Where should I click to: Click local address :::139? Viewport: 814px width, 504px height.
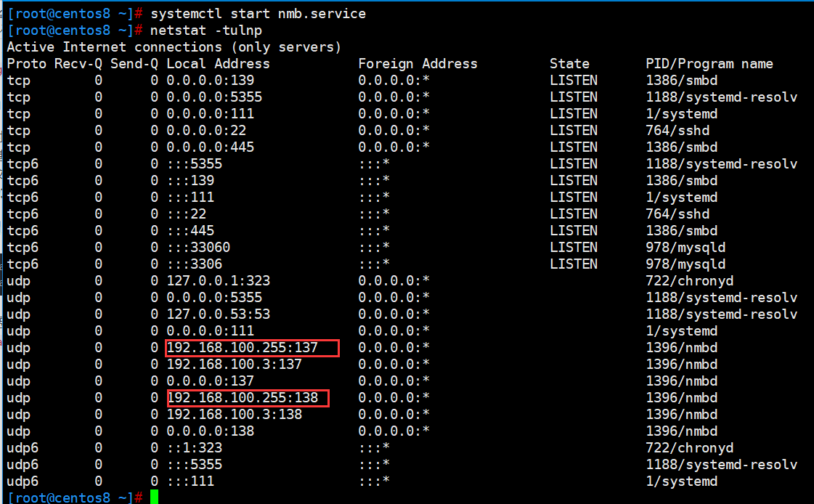pyautogui.click(x=190, y=180)
